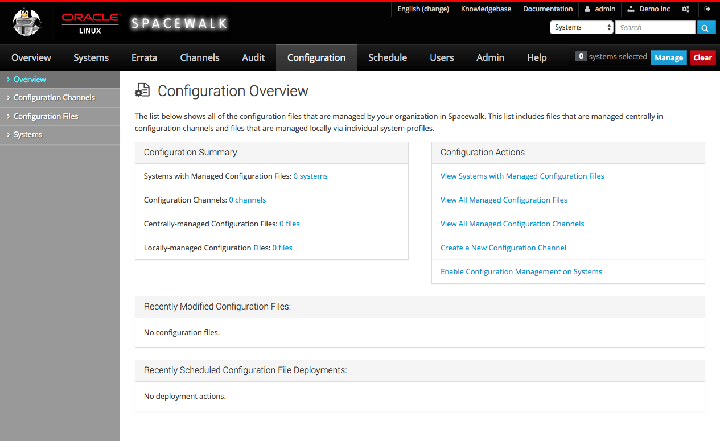
Task: Click centrally-managed 0 files link
Action: pyautogui.click(x=289, y=224)
